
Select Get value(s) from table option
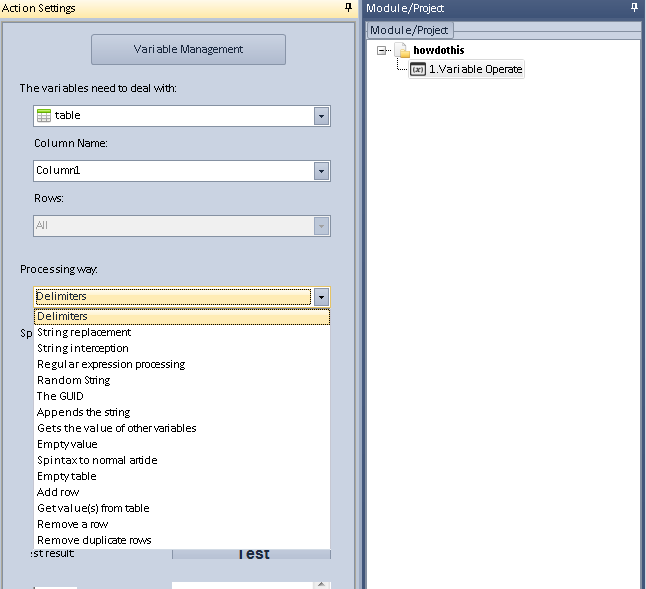coord(93,508)
